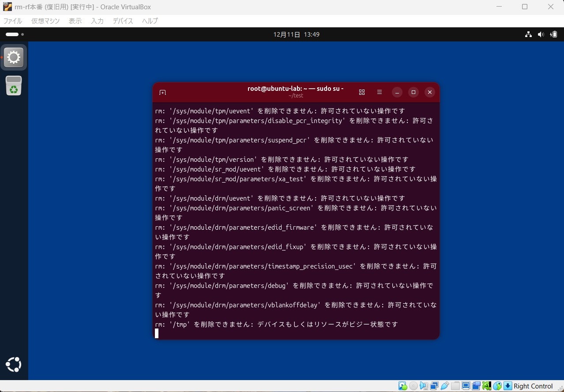Click the mouse integration status icon

coord(497,386)
